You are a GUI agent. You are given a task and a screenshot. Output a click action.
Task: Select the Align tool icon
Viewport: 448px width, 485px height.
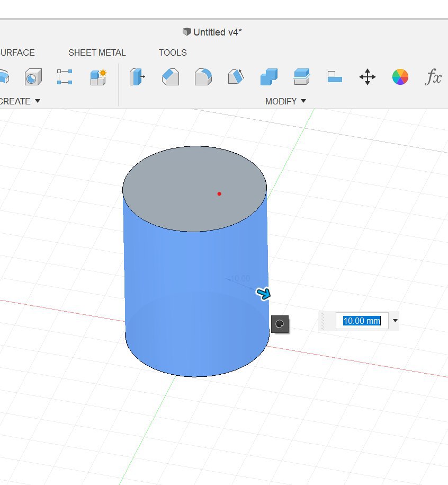point(334,77)
